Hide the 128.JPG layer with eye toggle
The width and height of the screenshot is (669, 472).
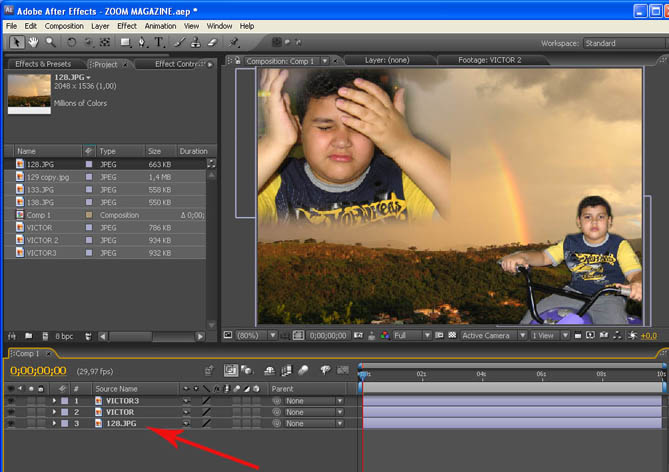(x=12, y=424)
